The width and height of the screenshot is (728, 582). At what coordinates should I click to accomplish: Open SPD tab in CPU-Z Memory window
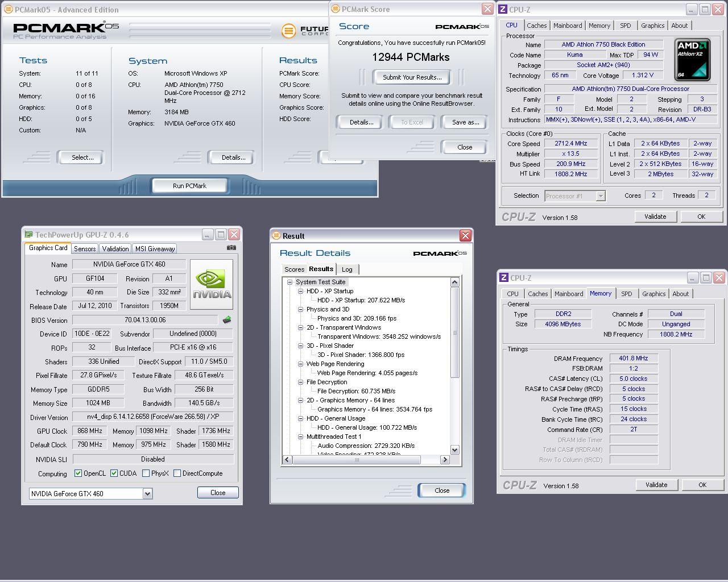(626, 294)
